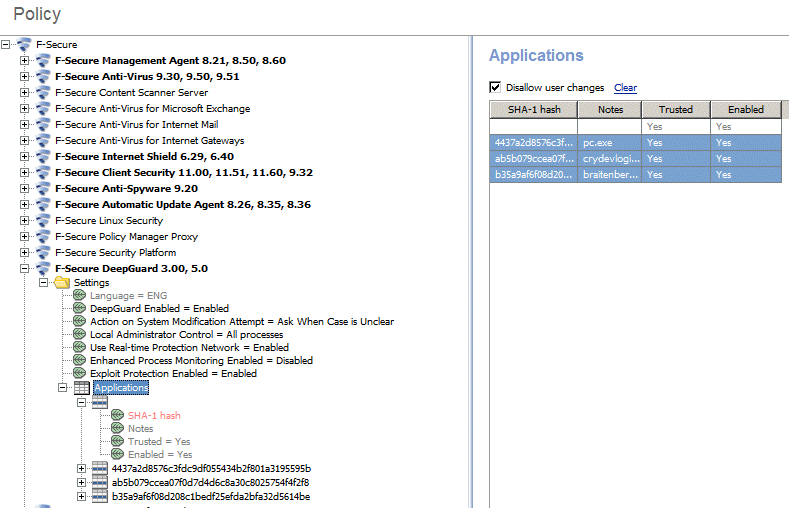Screen dimensions: 789x508
Task: Sort by the Enabled column header
Action: point(746,110)
